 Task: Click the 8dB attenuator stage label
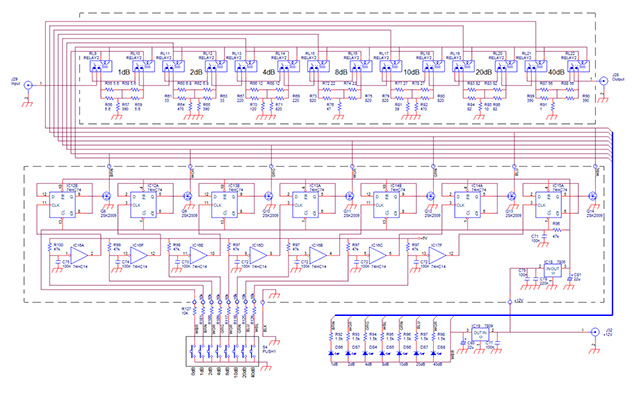[341, 72]
